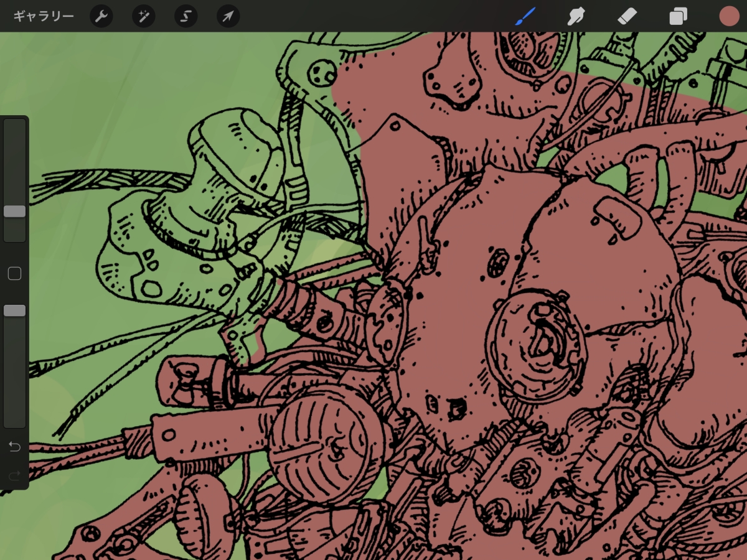747x560 pixels.
Task: Select the Smudge finger tool
Action: coord(576,16)
